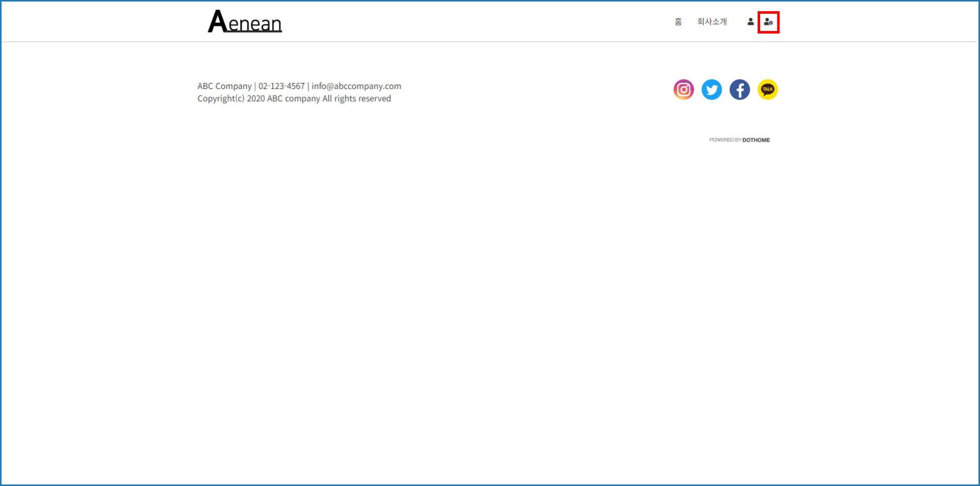
Task: Go to the 홈 menu item
Action: pos(678,22)
